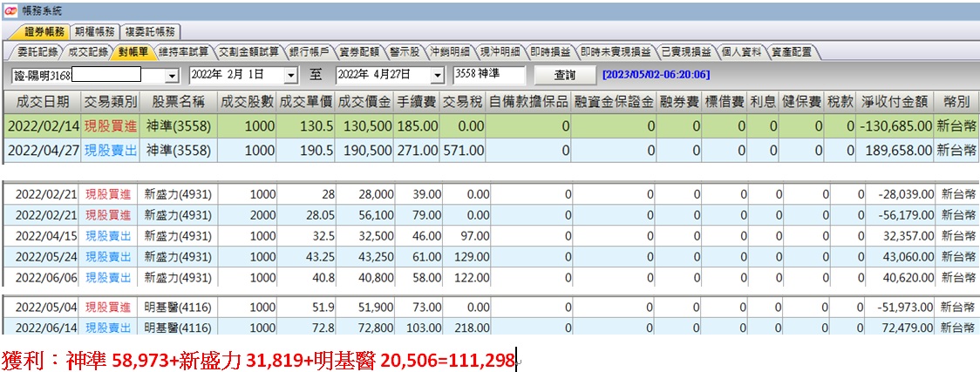Open the start date 2022年 2月 1日 picker
The image size is (980, 372).
click(x=290, y=76)
